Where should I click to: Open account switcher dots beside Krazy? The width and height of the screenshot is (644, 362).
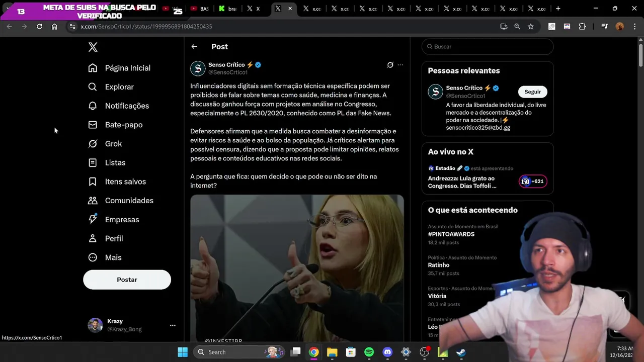[x=173, y=325]
